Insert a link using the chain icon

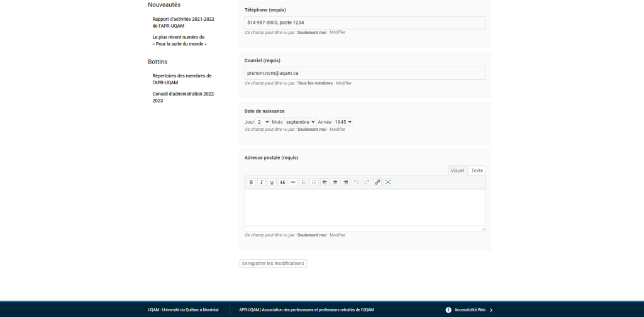(x=377, y=182)
